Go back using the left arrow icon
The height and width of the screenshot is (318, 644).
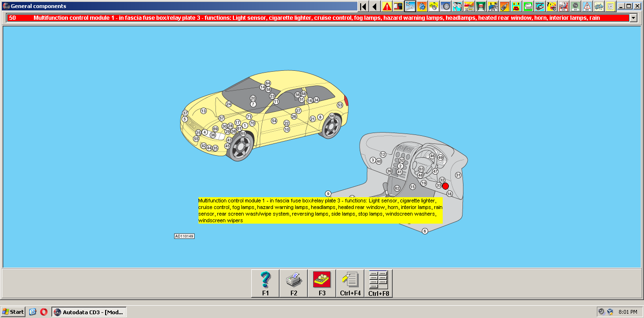(375, 6)
